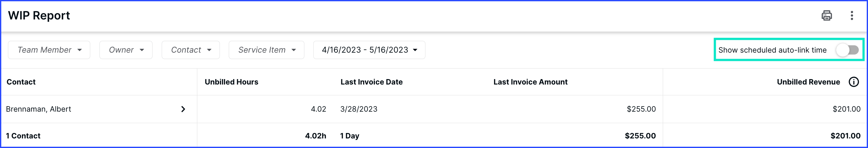868x148 pixels.
Task: Sort by Last Invoice Date column header
Action: click(372, 82)
